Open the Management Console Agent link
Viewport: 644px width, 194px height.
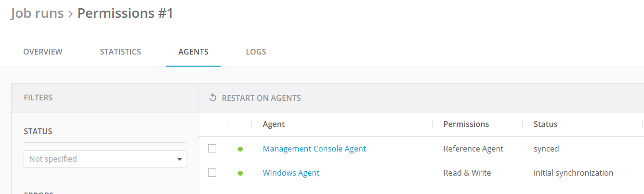pos(314,149)
